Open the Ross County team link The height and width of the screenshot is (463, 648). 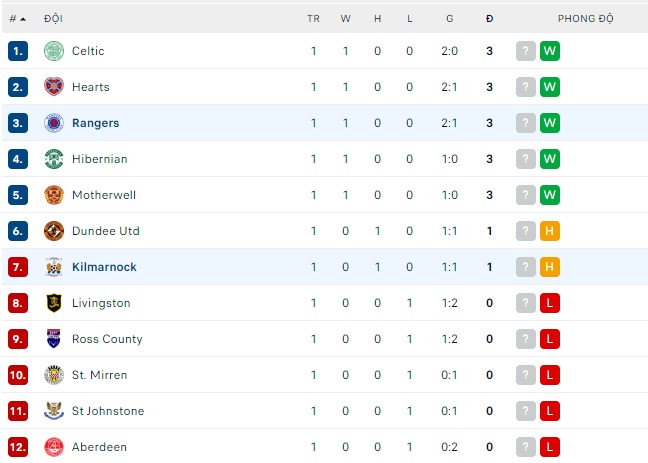click(x=107, y=339)
